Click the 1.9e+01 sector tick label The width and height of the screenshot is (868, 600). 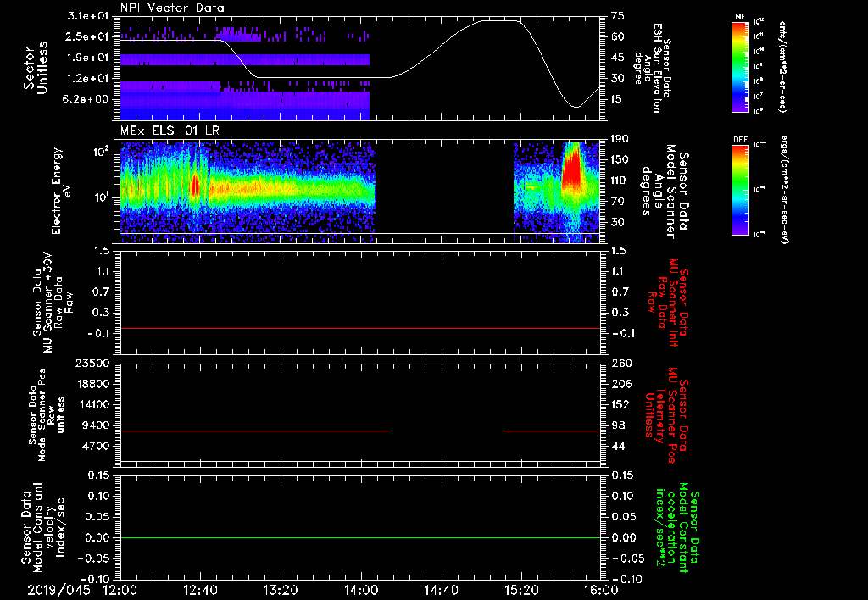(x=87, y=58)
